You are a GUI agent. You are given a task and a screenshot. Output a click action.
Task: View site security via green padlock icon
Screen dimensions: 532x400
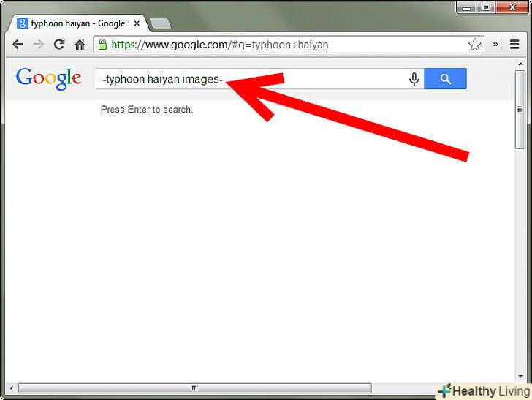coord(102,45)
